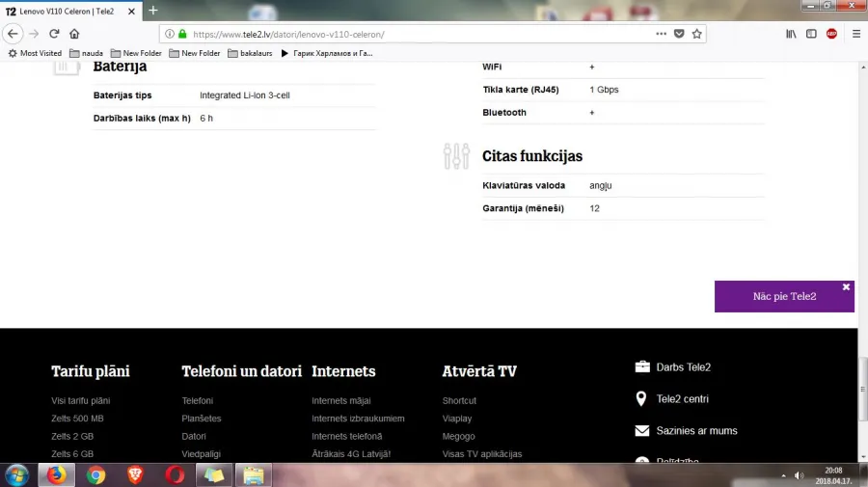Save page to Pocket
Image resolution: width=868 pixels, height=487 pixels.
click(679, 34)
